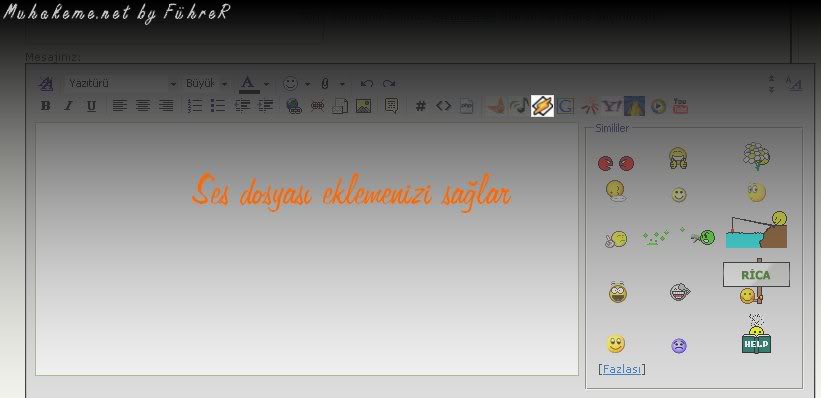Decrease the indent
The width and height of the screenshot is (821, 398).
242,106
